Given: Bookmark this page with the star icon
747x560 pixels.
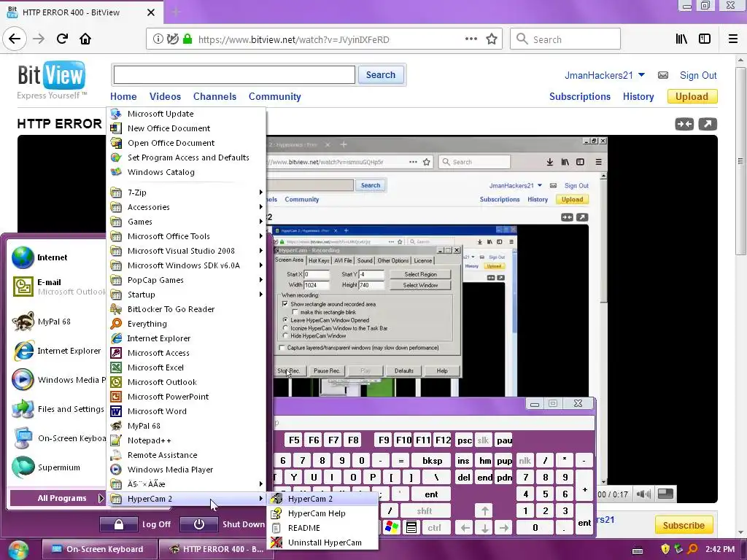Looking at the screenshot, I should [x=492, y=39].
